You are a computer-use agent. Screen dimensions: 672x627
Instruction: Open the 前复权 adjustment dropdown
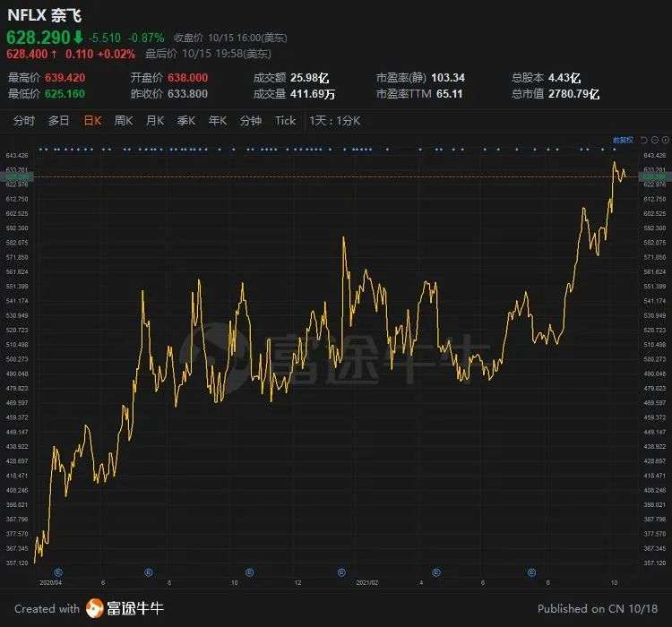623,140
